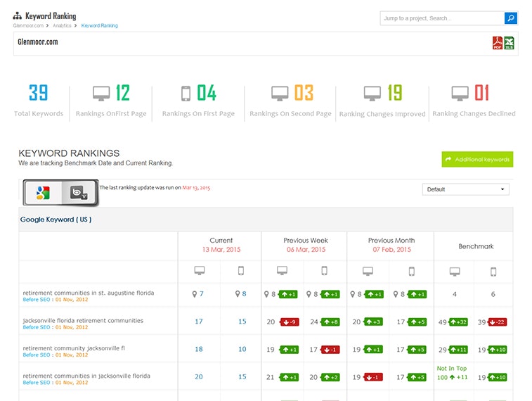Open Keyword Ranking breadcrumb link
Image resolution: width=532 pixels, height=401 pixels.
[x=99, y=25]
